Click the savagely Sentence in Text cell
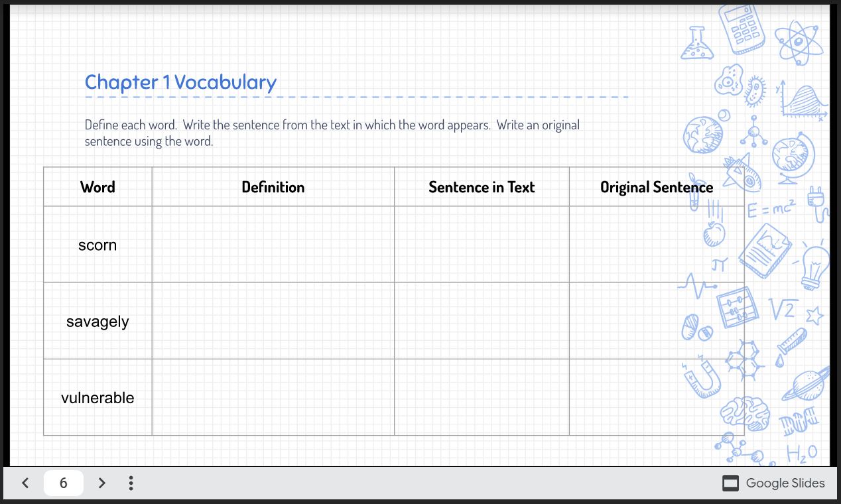The height and width of the screenshot is (504, 841). pos(482,321)
